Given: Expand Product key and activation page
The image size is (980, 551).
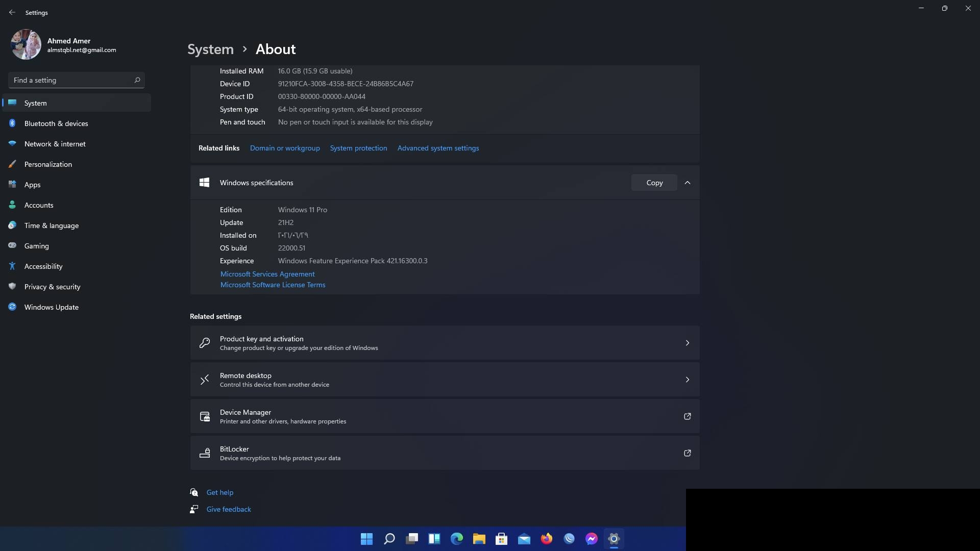Looking at the screenshot, I should pos(687,343).
